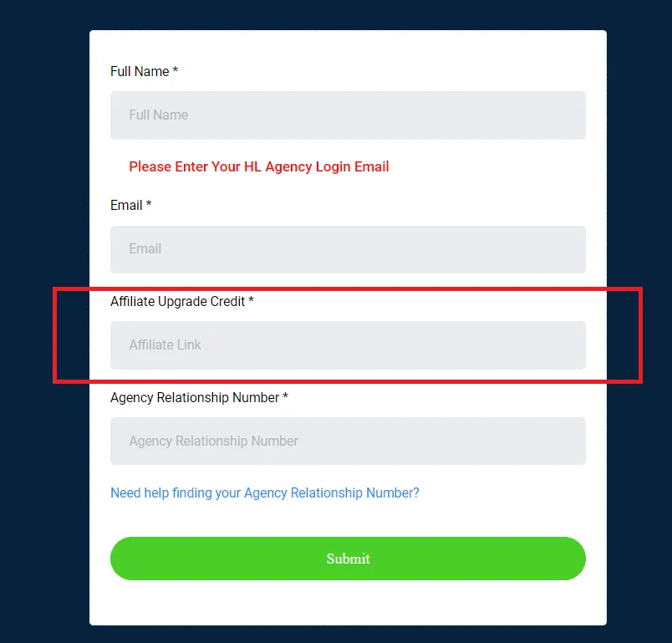This screenshot has height=643, width=672.
Task: Click the Full Name label text
Action: click(x=140, y=71)
